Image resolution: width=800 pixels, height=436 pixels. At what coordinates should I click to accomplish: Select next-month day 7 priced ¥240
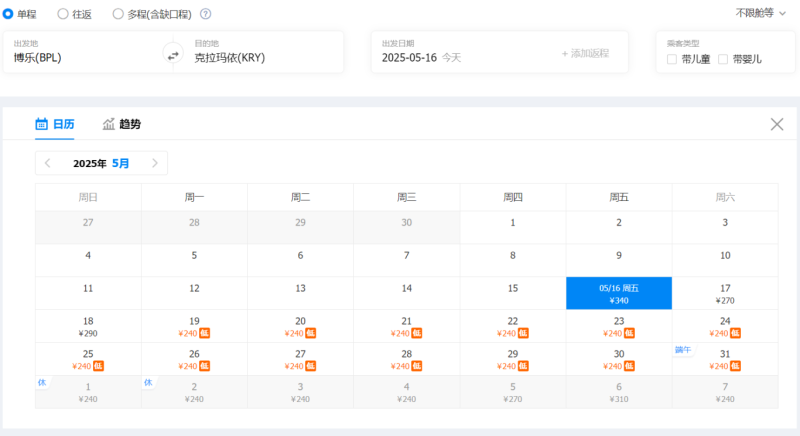point(725,392)
